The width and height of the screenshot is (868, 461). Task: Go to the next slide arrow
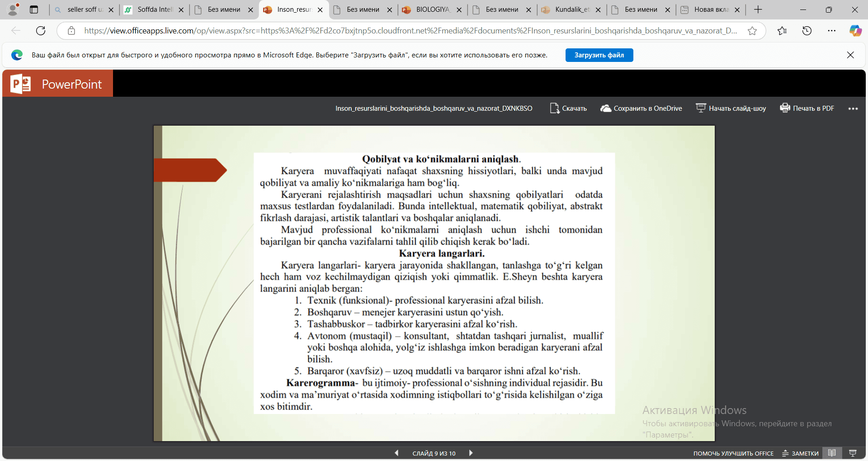click(x=471, y=453)
